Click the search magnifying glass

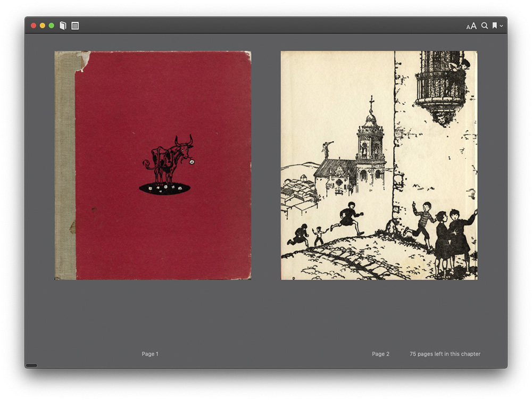(485, 26)
